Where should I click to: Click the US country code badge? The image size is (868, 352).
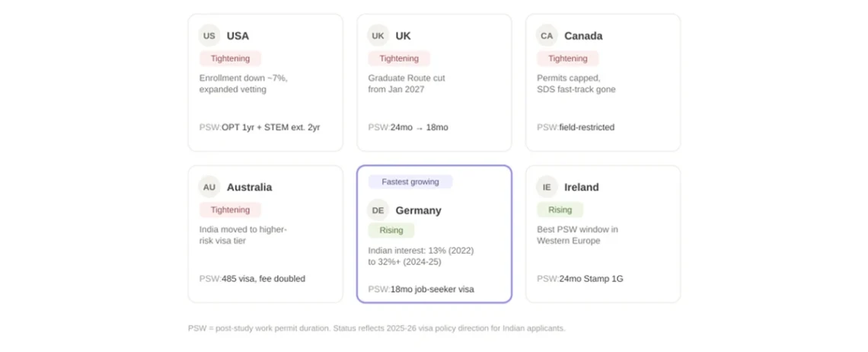tap(209, 36)
